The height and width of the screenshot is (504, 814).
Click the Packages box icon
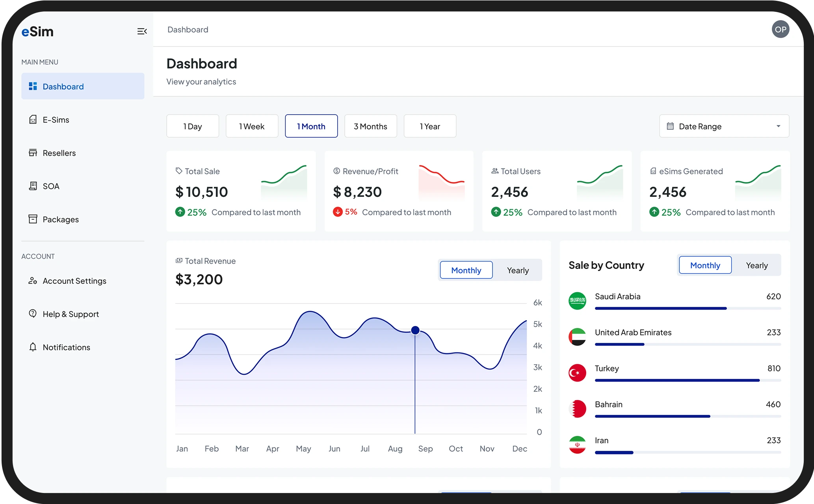[x=33, y=219]
